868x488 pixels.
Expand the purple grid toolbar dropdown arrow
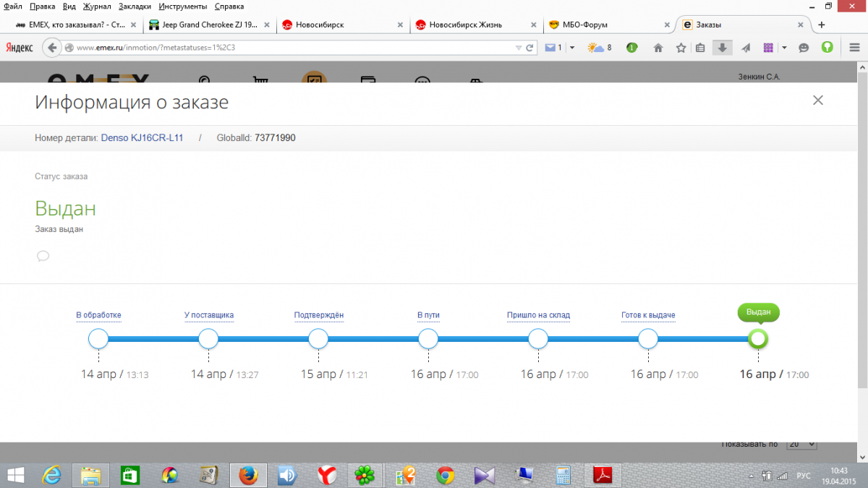click(x=784, y=48)
